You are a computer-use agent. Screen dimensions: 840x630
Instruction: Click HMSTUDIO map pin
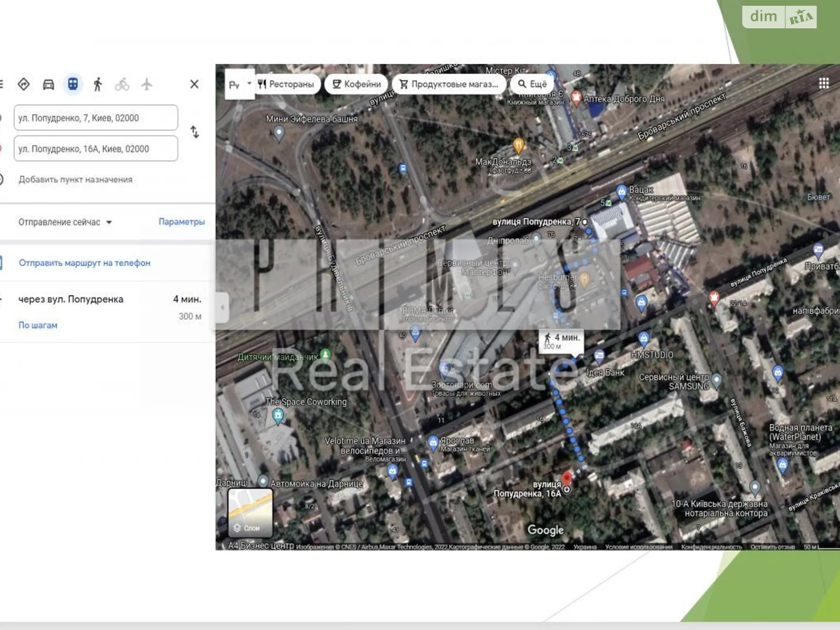(x=644, y=339)
